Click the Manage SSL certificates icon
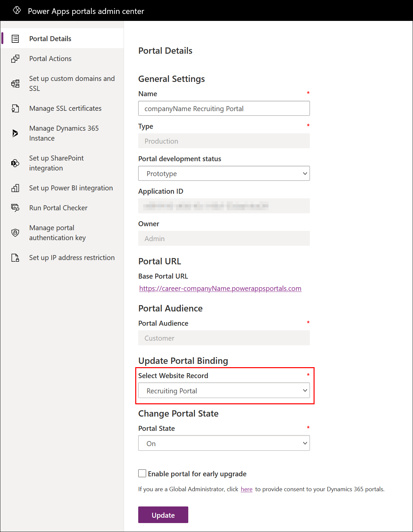This screenshot has height=532, width=413. pyautogui.click(x=15, y=108)
